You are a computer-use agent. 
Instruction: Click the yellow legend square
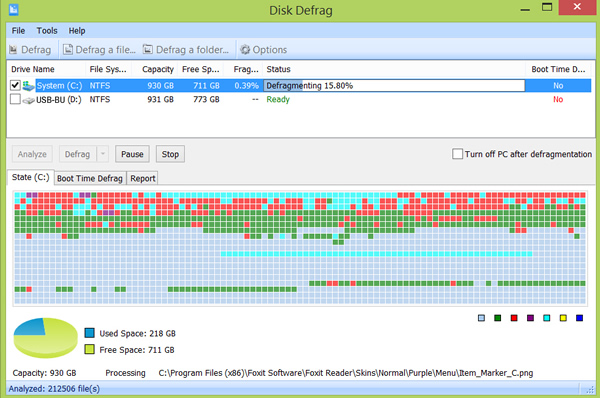563,318
